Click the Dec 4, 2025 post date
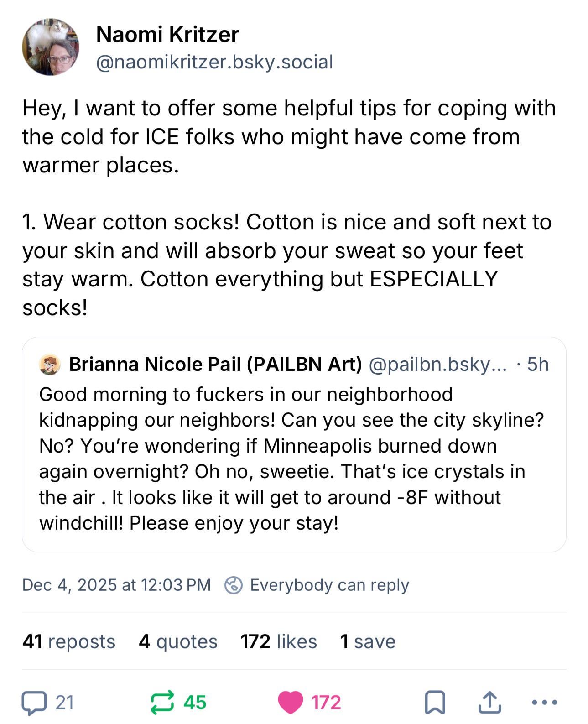Viewport: 588px width, 724px height. (116, 585)
